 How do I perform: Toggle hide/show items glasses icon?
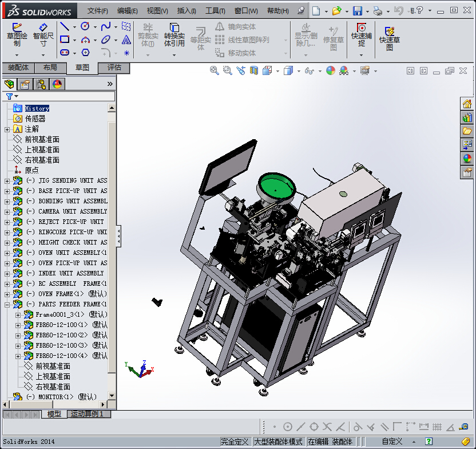[309, 70]
